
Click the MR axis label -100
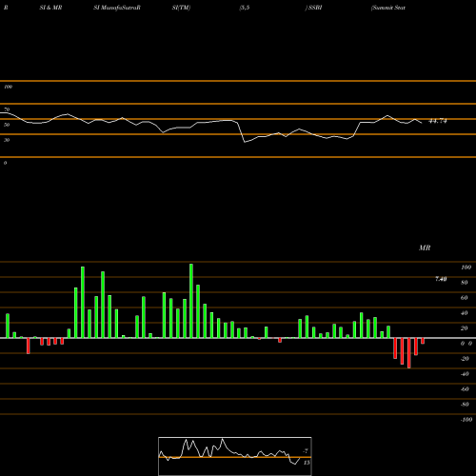point(466,420)
